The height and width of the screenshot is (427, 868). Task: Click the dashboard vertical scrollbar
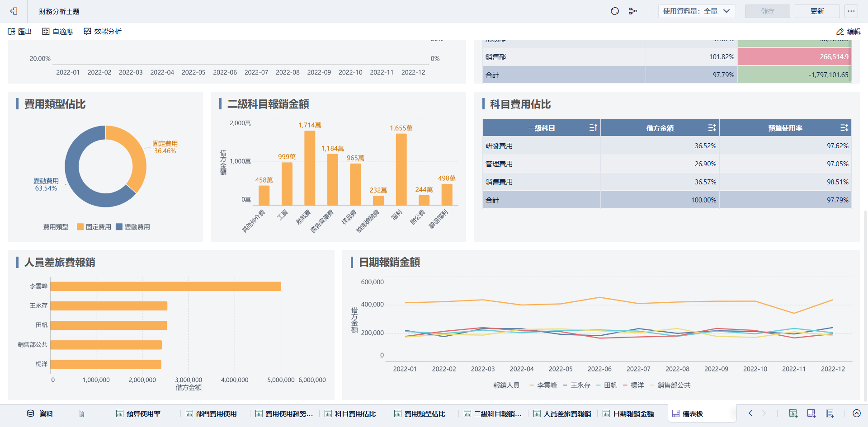pos(865,305)
